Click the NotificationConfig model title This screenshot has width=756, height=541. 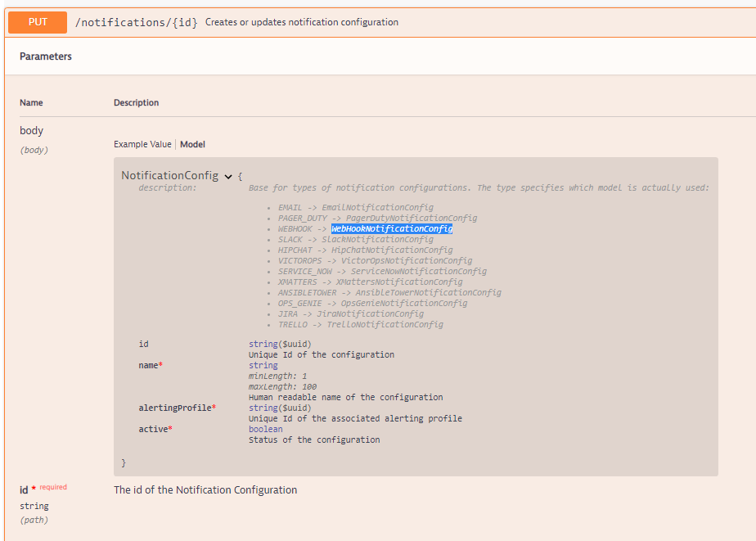tap(169, 175)
